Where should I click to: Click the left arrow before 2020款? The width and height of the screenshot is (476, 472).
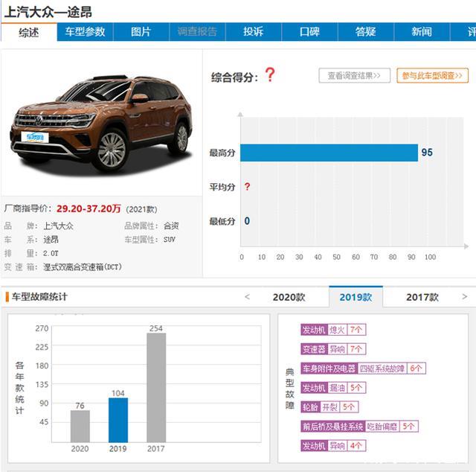pos(248,296)
